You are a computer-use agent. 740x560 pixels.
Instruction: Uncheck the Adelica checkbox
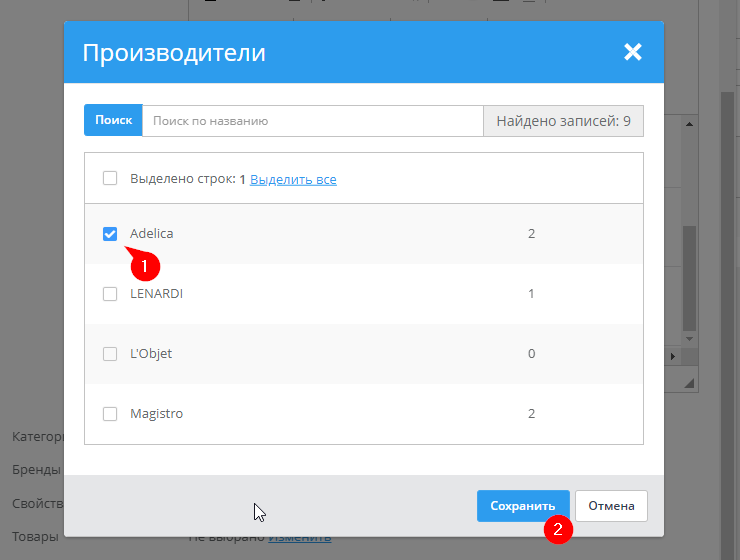(x=110, y=233)
